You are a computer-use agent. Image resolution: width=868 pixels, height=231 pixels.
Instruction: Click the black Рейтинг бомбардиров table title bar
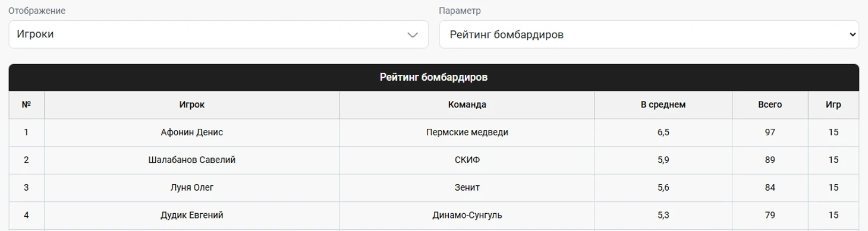click(x=434, y=77)
